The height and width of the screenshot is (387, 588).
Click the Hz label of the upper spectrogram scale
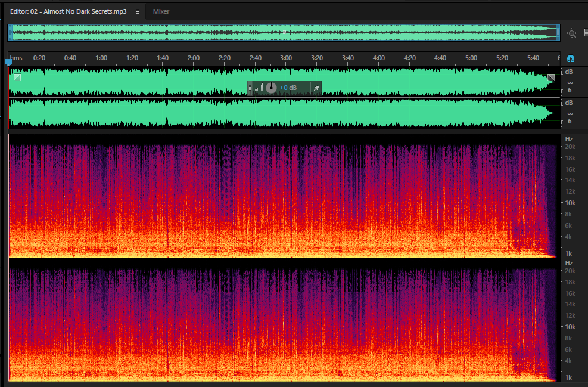[x=569, y=139]
